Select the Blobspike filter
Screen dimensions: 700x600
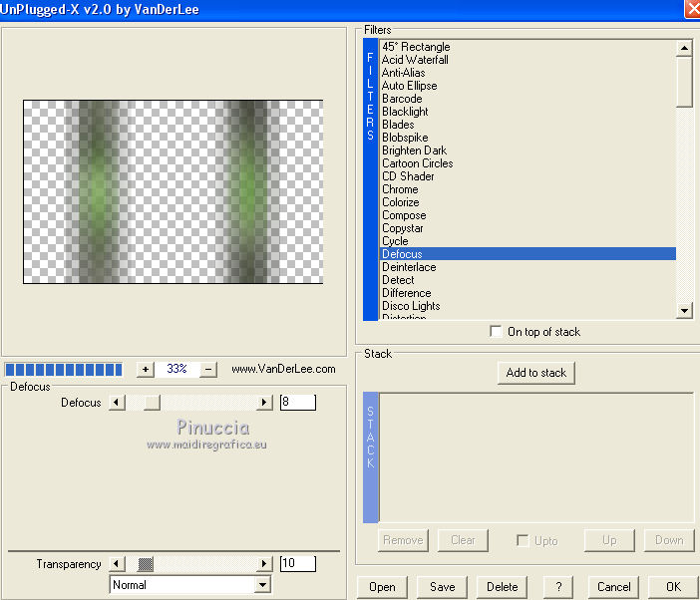(527, 137)
